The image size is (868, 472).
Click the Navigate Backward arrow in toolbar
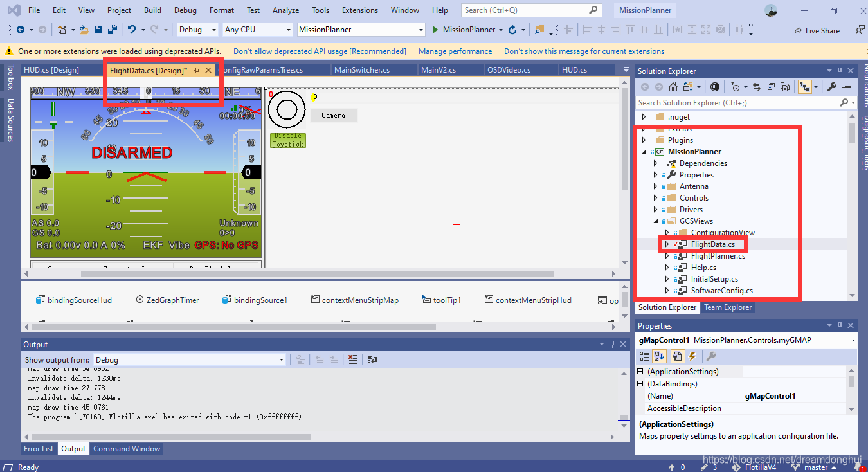pyautogui.click(x=20, y=30)
